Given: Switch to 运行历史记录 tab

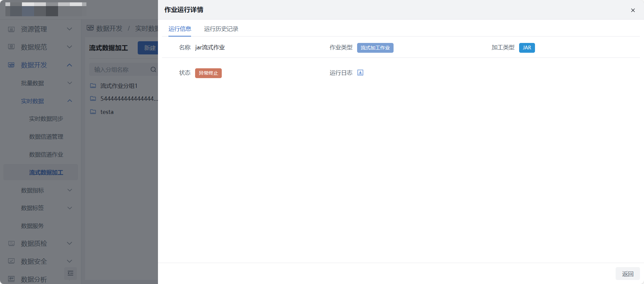Looking at the screenshot, I should pyautogui.click(x=221, y=29).
